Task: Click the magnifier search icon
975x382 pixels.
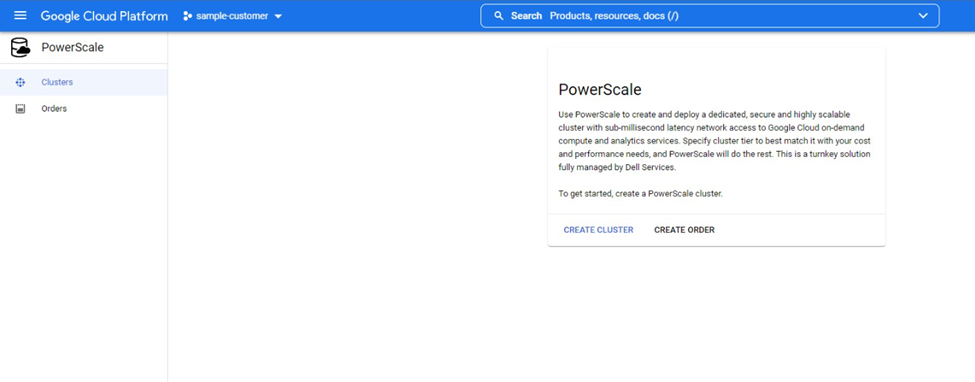Action: click(498, 16)
